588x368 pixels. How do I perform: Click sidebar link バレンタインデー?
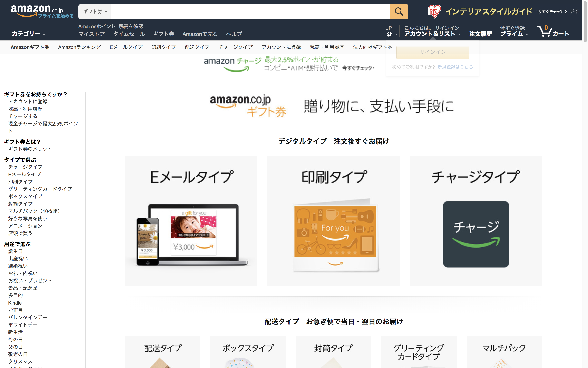pyautogui.click(x=28, y=317)
